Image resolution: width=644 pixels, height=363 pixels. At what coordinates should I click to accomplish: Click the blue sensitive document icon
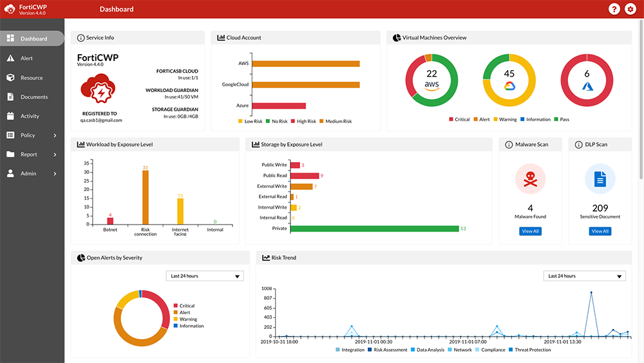pos(600,179)
